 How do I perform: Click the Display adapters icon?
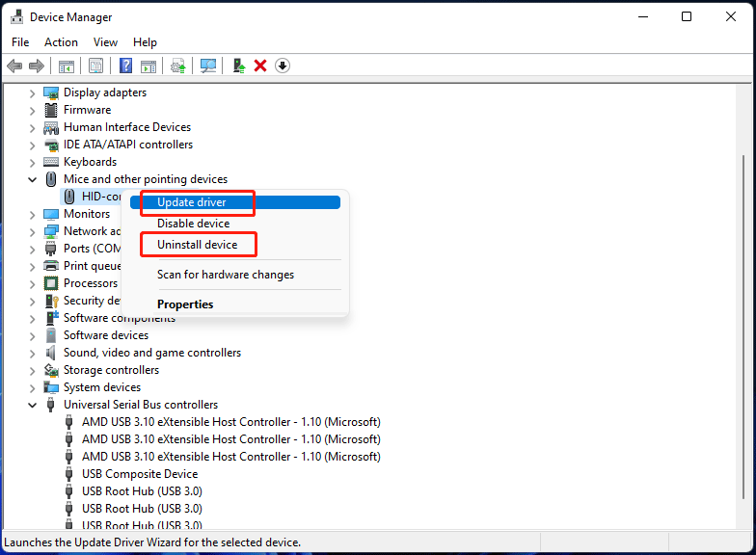coord(51,92)
